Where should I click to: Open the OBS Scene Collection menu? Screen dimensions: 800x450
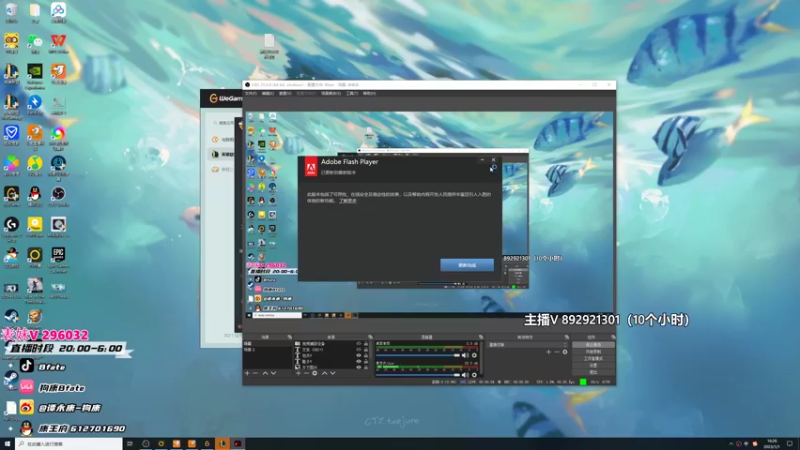tap(331, 94)
